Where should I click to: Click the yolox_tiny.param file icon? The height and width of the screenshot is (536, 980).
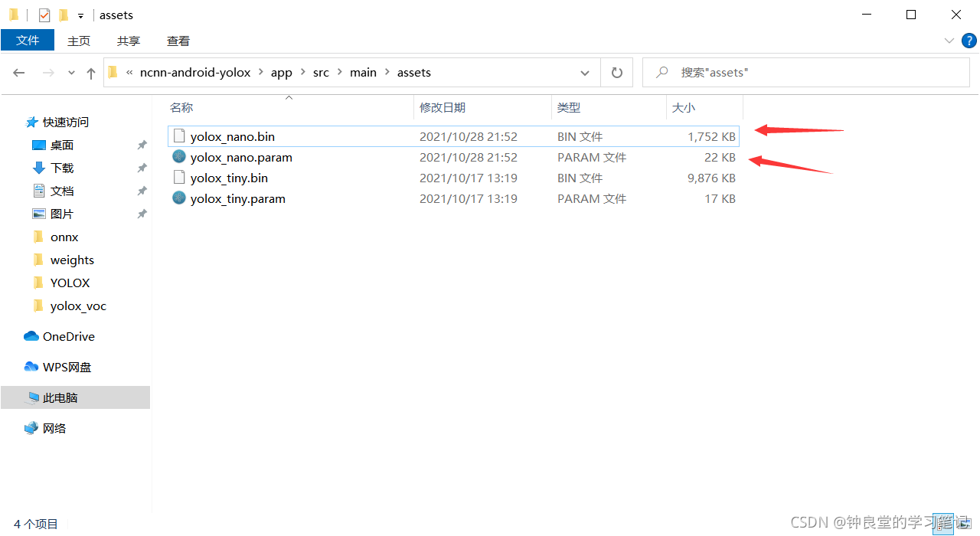(179, 198)
